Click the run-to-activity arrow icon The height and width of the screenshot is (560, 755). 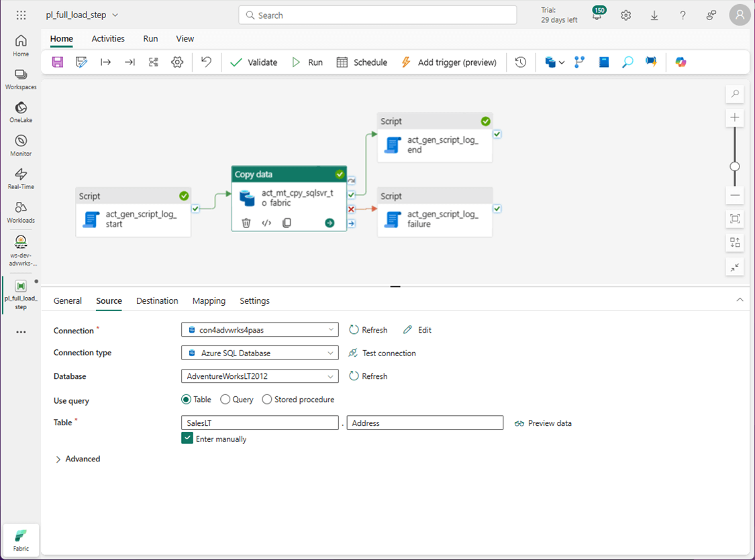click(x=130, y=62)
